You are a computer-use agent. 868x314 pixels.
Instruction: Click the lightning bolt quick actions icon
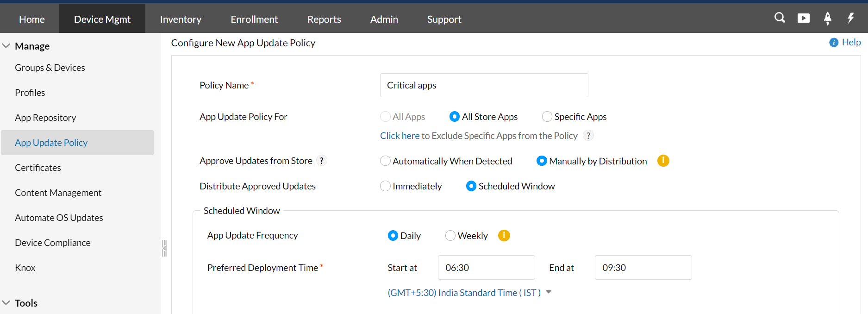pos(851,18)
